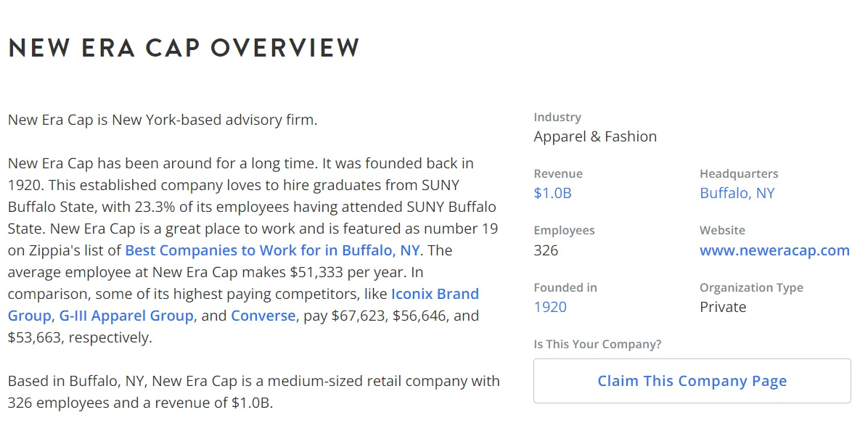868x423 pixels.
Task: Click the New York-based advisory firm sentence
Action: pyautogui.click(x=163, y=120)
